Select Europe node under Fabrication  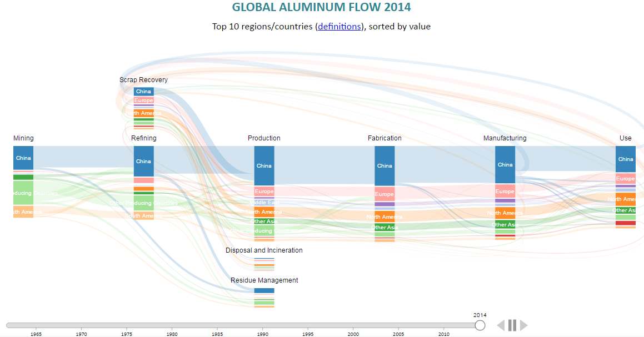point(385,194)
